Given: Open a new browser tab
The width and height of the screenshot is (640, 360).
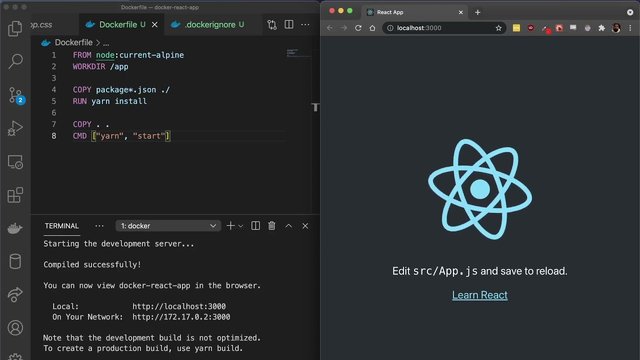Looking at the screenshot, I should (477, 12).
